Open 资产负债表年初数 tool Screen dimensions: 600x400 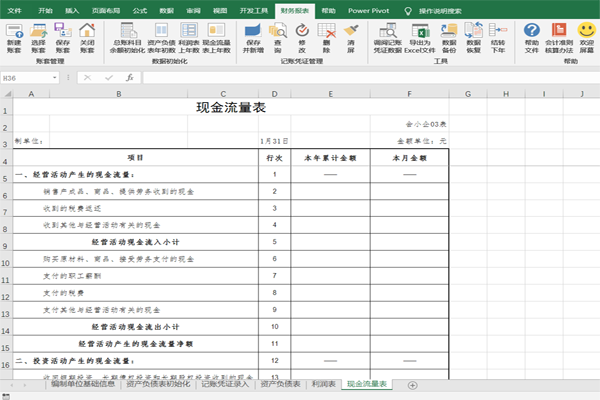[161, 38]
